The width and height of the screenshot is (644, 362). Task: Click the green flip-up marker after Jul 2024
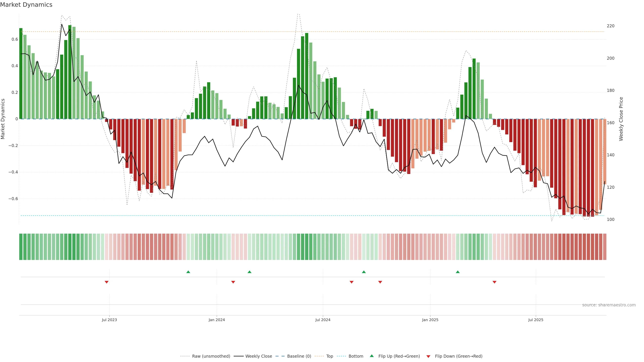click(364, 272)
